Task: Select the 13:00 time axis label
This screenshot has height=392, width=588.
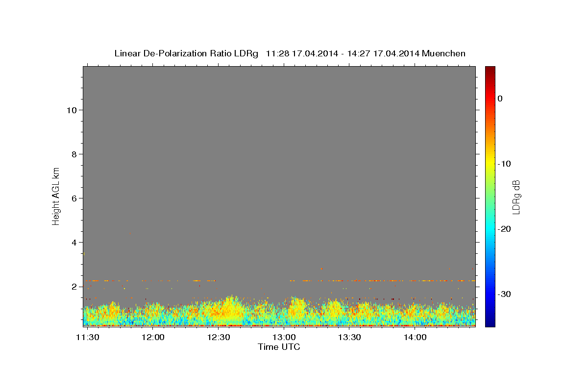Action: (284, 338)
